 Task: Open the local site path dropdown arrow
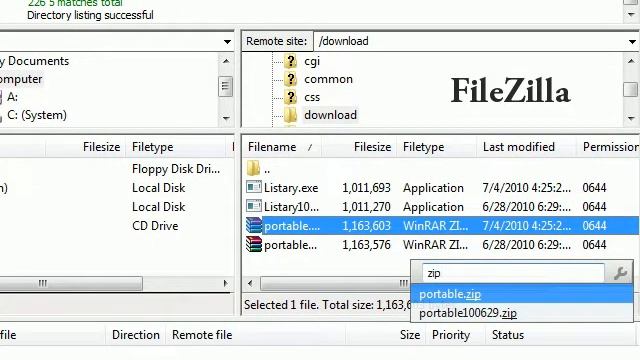click(227, 41)
